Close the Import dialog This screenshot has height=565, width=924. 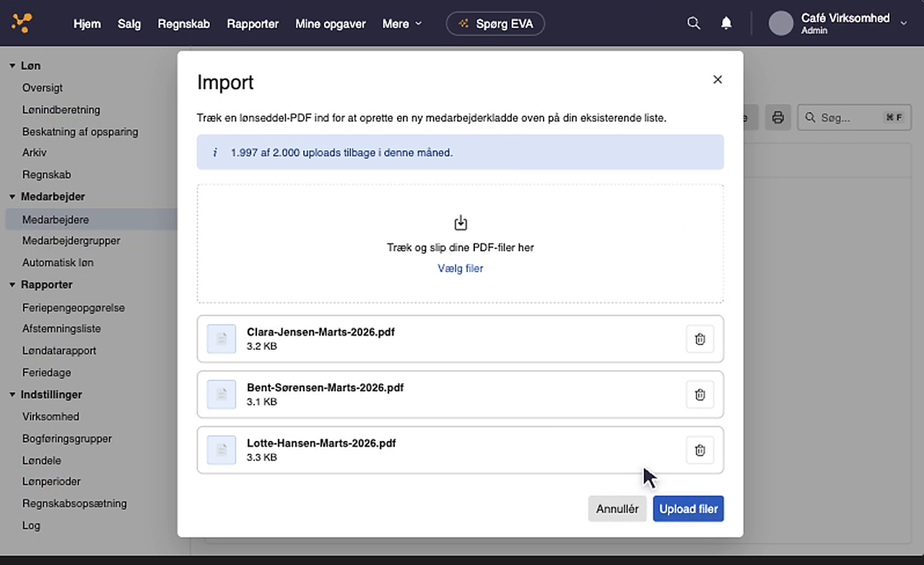point(718,79)
